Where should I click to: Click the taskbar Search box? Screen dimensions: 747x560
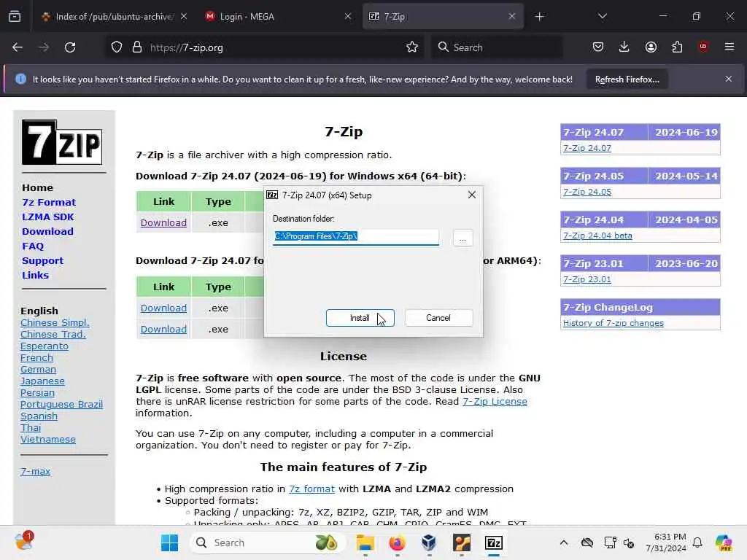coord(267,542)
